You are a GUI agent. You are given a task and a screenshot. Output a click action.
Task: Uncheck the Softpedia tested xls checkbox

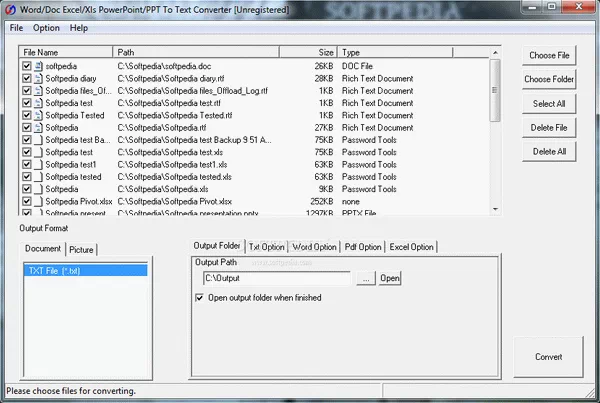tap(26, 177)
